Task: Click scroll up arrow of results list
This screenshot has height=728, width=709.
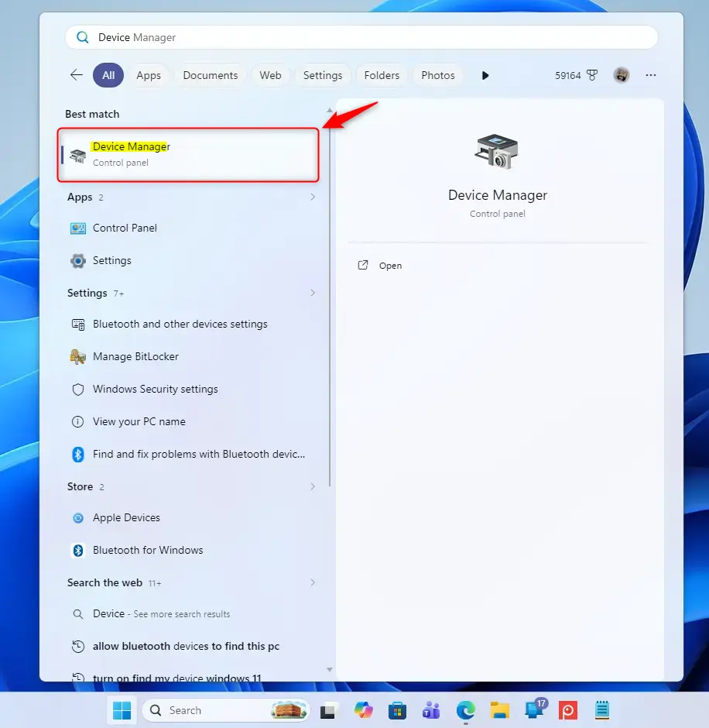Action: pos(330,111)
